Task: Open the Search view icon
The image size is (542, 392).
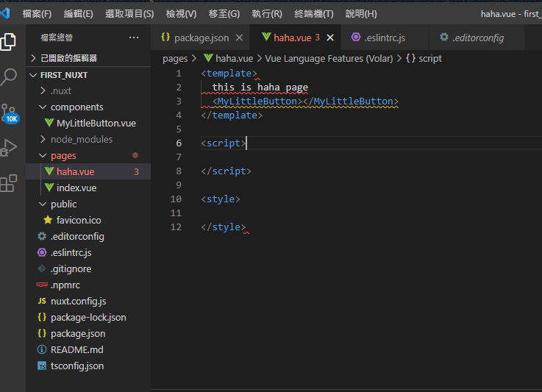Action: click(9, 76)
